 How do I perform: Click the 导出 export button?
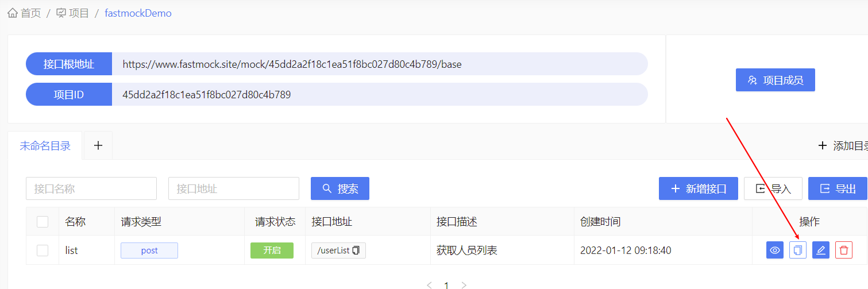(838, 188)
